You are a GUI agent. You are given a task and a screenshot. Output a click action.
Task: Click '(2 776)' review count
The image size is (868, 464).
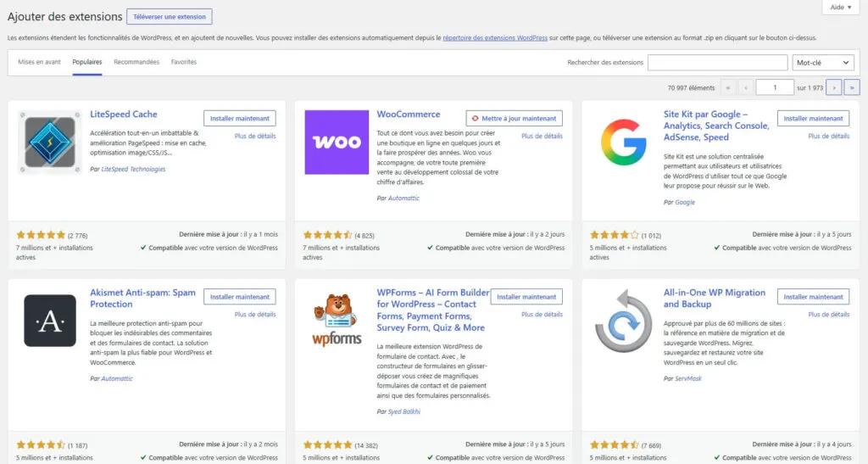point(77,236)
